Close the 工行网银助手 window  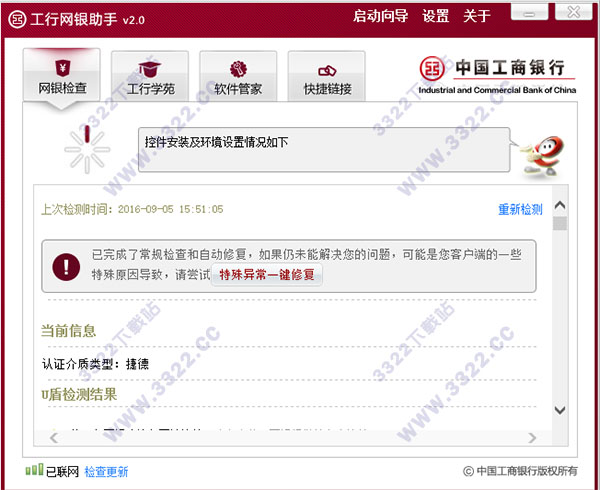[574, 12]
